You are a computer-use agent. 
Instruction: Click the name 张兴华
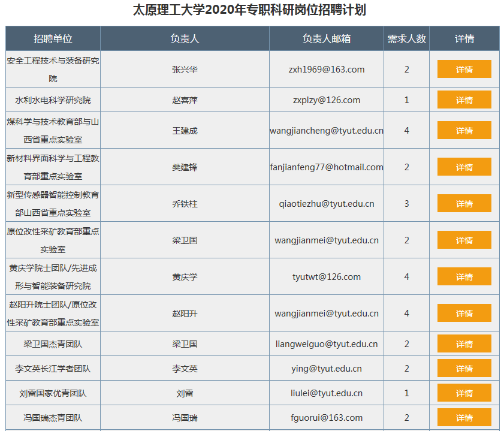(185, 70)
